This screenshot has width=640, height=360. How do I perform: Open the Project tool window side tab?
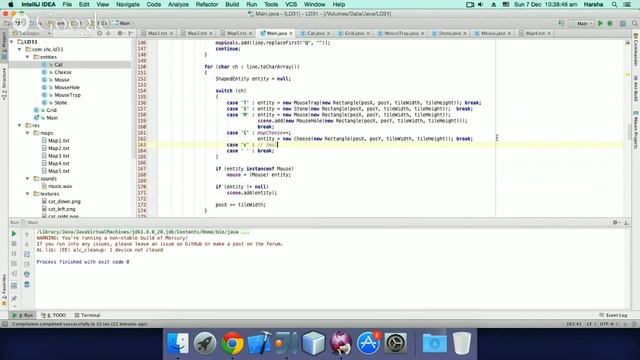point(4,46)
